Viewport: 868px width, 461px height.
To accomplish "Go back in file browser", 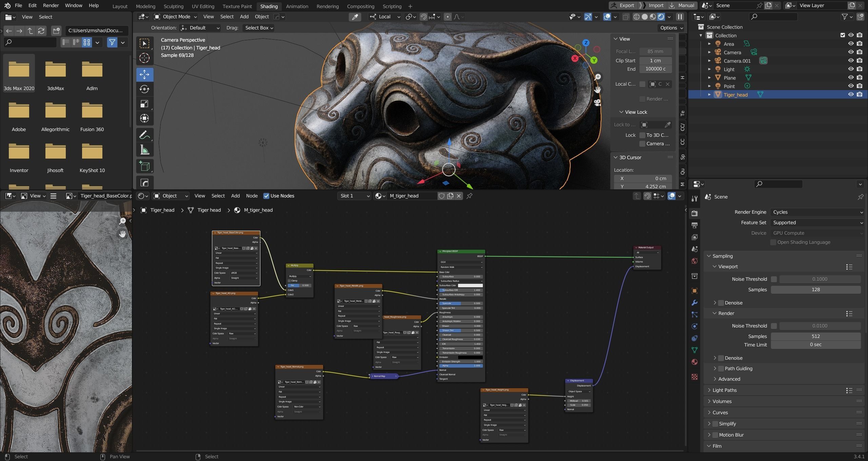I will 9,31.
